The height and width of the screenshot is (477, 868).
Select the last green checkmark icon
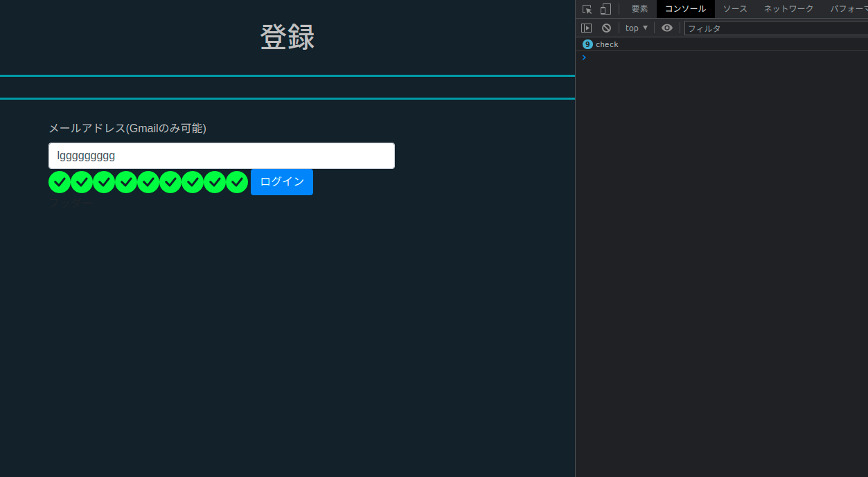(236, 181)
